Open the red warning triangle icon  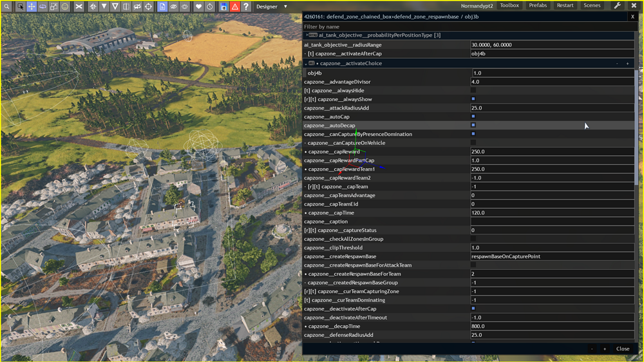[234, 6]
